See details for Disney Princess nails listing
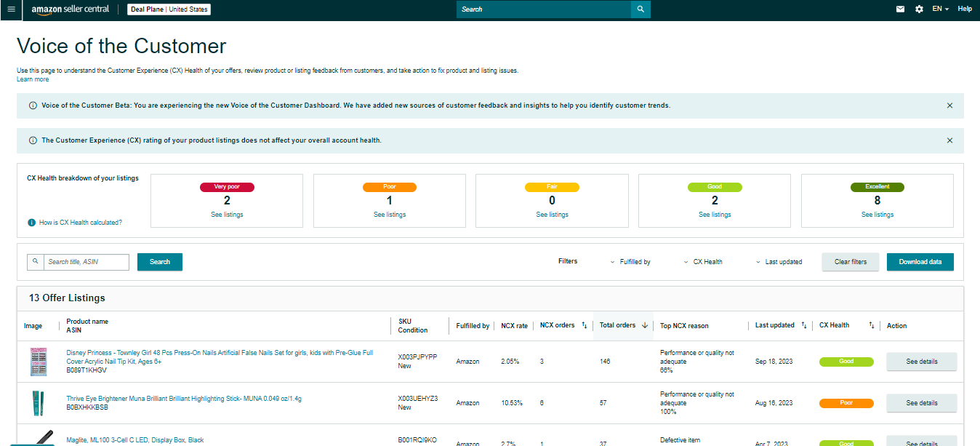The image size is (980, 446). coord(922,362)
